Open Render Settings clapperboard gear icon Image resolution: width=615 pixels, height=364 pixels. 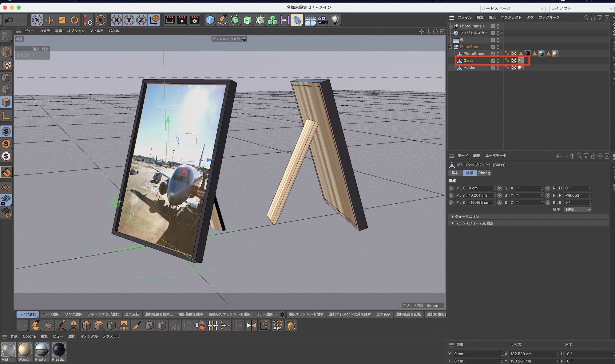[194, 20]
